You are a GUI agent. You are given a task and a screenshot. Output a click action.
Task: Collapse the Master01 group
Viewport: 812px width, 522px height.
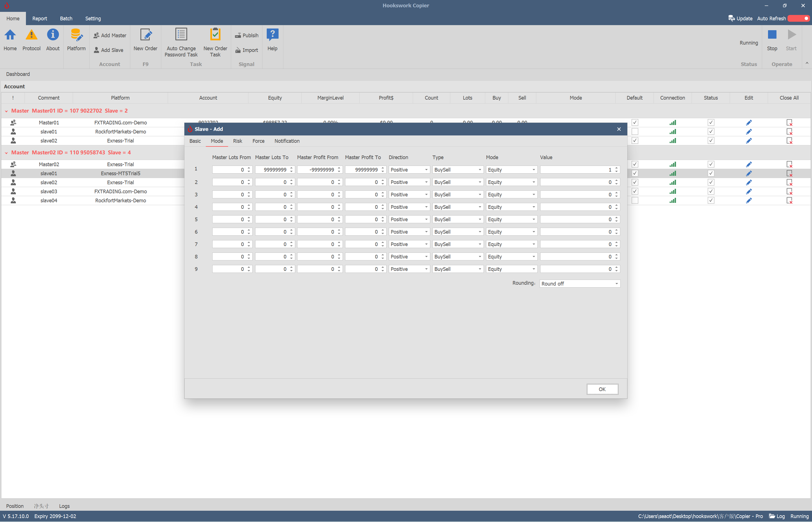pos(6,111)
